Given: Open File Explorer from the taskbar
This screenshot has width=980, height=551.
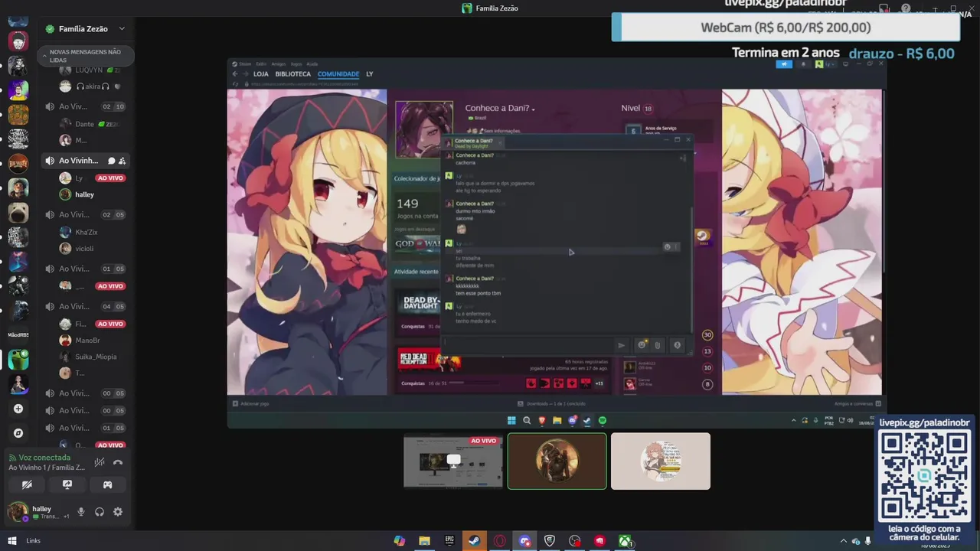Looking at the screenshot, I should coord(424,541).
